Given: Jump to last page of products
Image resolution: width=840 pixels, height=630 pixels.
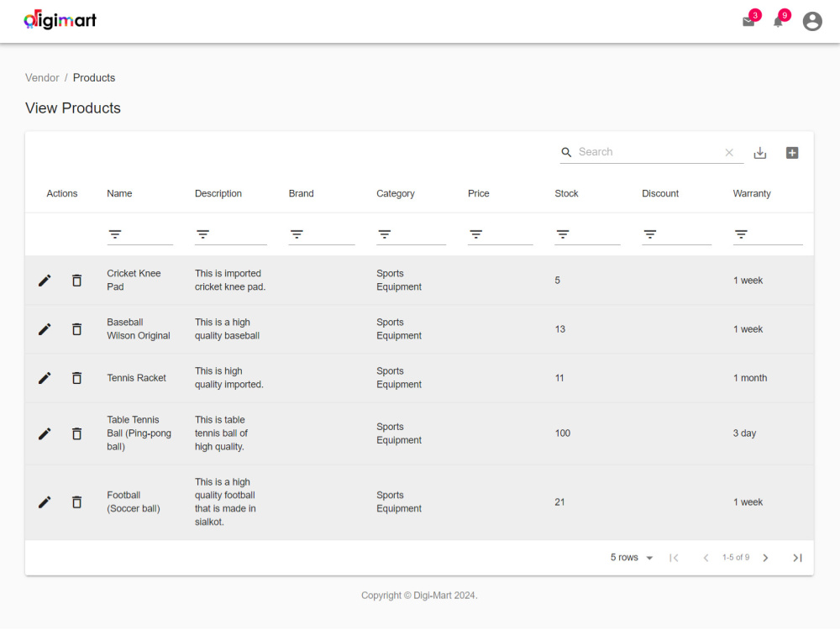Looking at the screenshot, I should 798,558.
